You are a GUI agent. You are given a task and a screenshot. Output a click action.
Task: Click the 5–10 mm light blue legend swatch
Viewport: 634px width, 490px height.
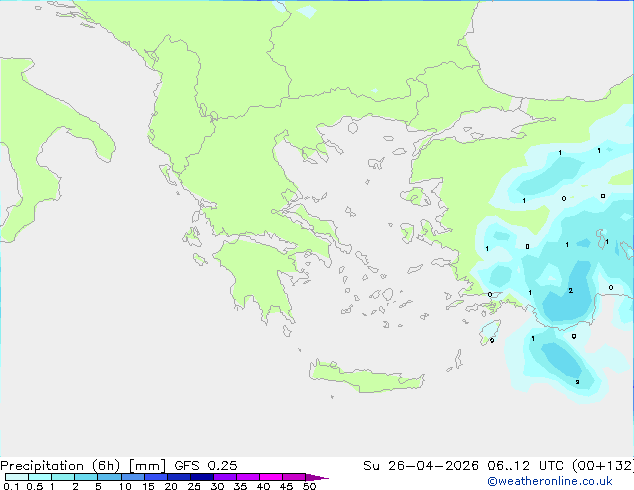tap(109, 477)
